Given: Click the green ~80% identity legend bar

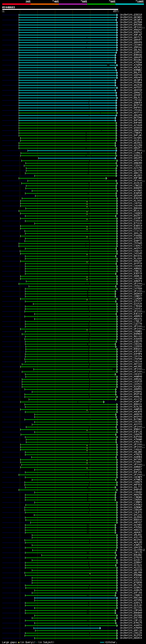Looking at the screenshot, I should (x=101, y=4).
